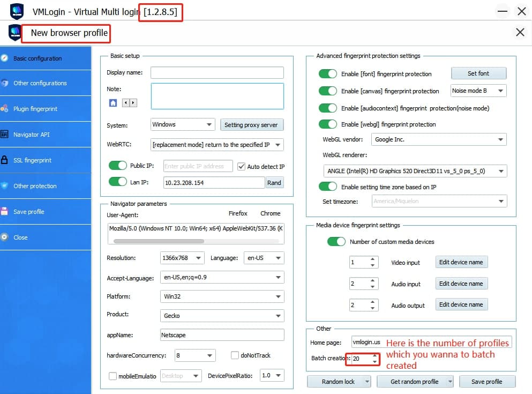This screenshot has height=394, width=532.
Task: Select the Chrome user-agent option
Action: (271, 213)
